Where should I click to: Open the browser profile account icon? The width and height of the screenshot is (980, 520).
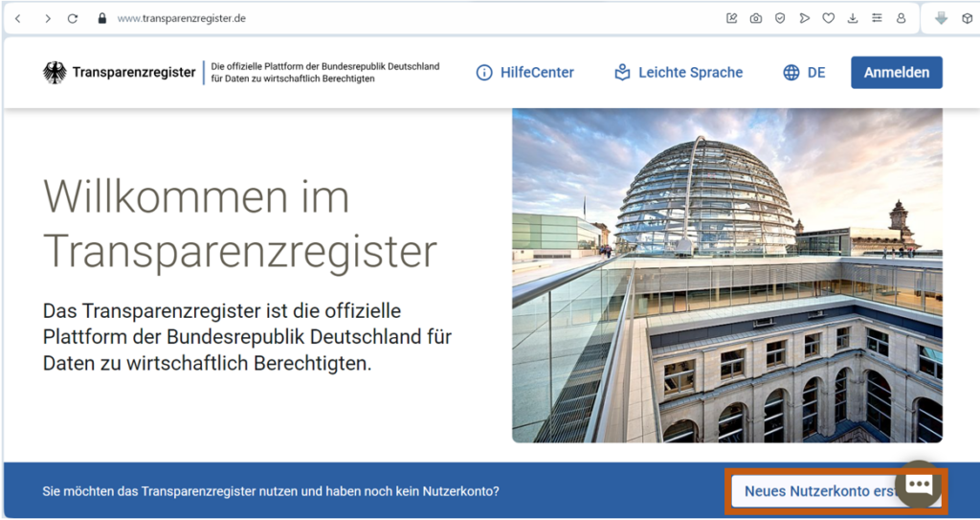point(901,18)
